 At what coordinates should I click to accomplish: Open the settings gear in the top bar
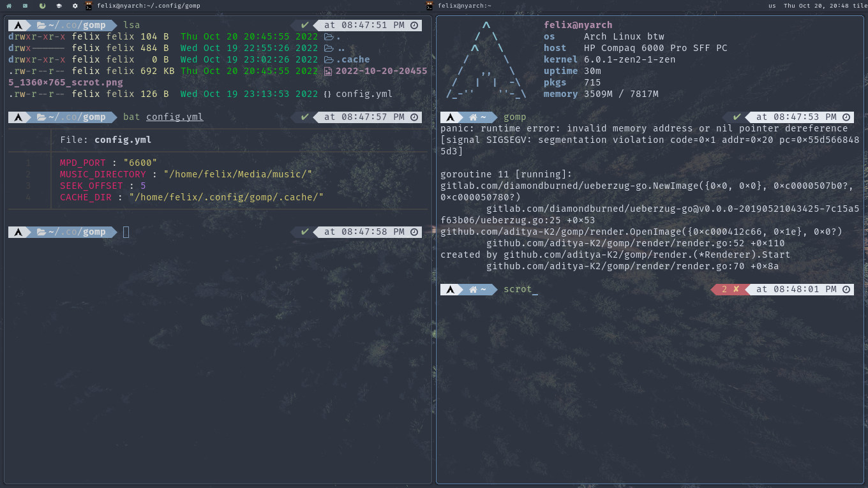pyautogui.click(x=75, y=6)
